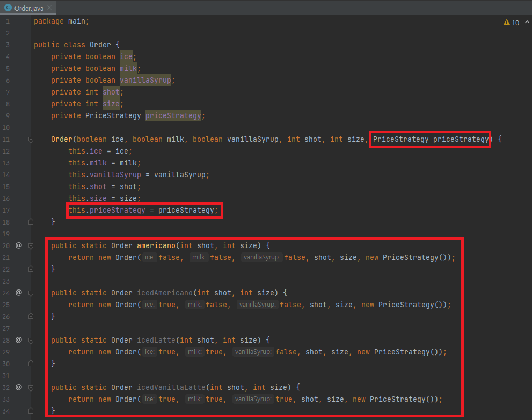
Task: Click 'this.milk' on line 13
Action: 88,163
